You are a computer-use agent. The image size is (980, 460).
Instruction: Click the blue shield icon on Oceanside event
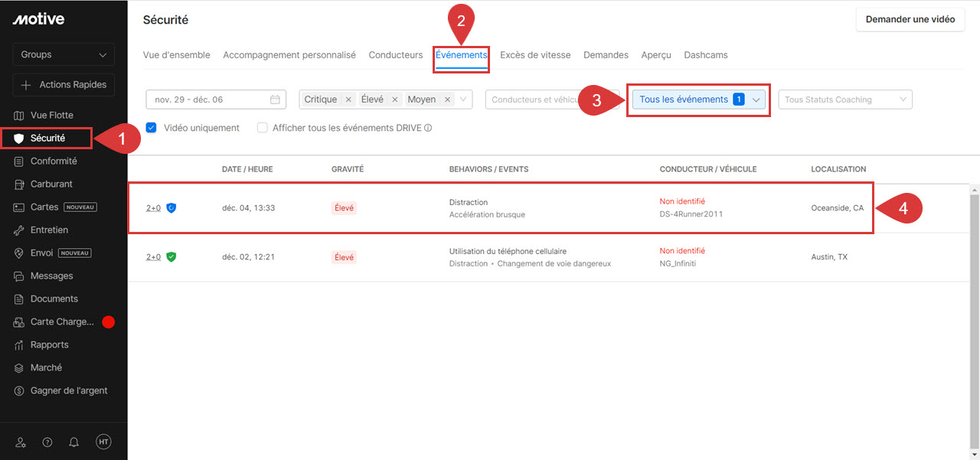[x=171, y=208]
